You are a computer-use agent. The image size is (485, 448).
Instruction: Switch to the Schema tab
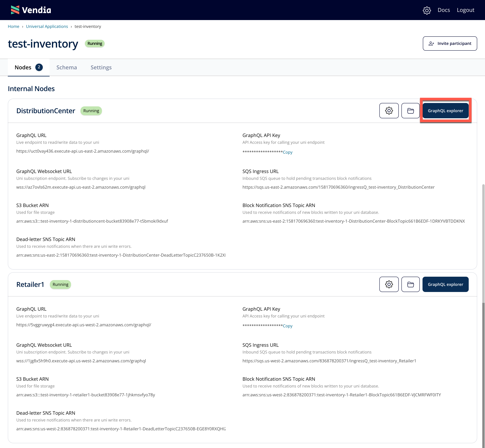pos(67,67)
